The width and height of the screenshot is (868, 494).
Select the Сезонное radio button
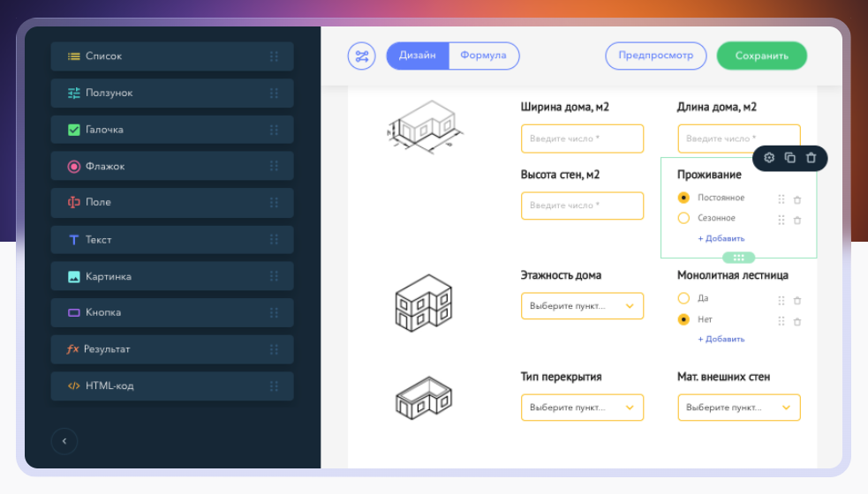[x=683, y=218]
